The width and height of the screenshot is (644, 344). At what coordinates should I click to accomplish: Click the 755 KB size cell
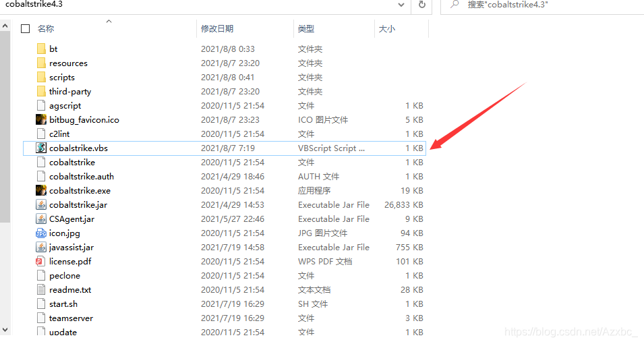point(409,248)
